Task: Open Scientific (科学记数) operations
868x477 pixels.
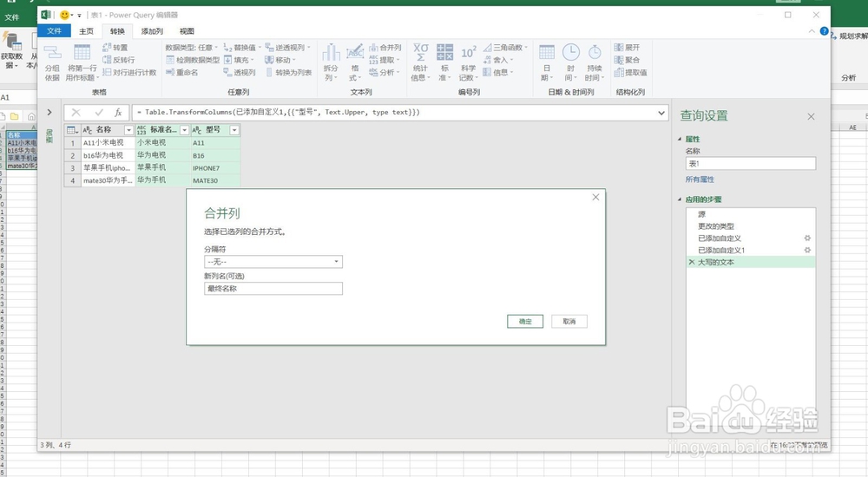Action: (x=468, y=62)
